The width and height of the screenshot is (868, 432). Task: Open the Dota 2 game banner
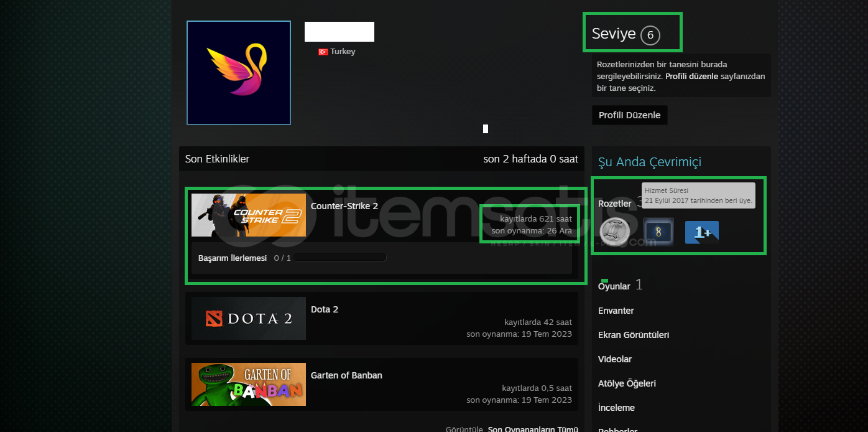[249, 318]
